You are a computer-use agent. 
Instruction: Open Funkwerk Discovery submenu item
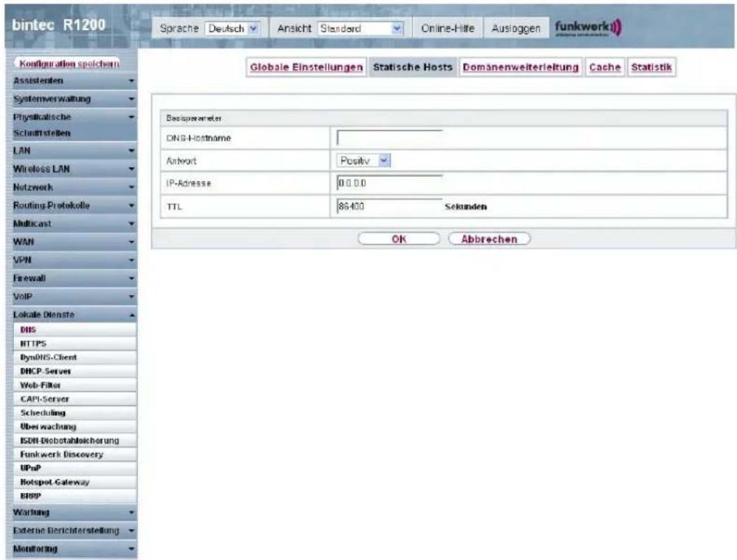tap(76, 454)
